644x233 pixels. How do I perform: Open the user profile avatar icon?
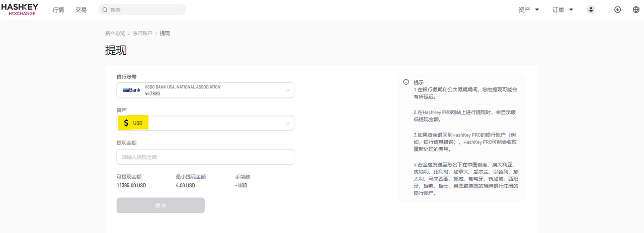pos(591,10)
